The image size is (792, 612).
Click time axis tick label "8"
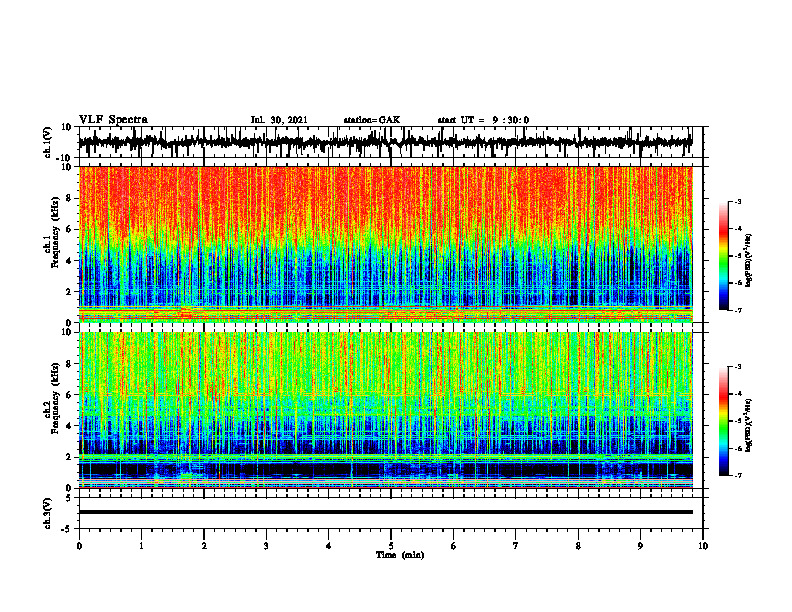[578, 546]
